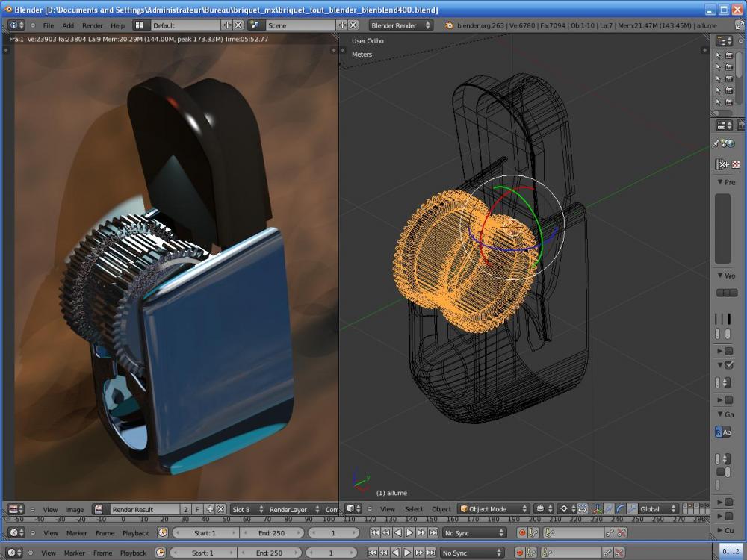Viewport: 747px width, 560px height.
Task: Open the Select menu in the 3D viewport header
Action: click(414, 509)
